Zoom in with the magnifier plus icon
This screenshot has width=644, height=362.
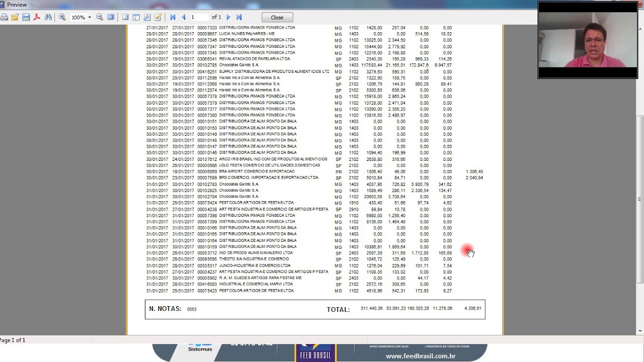point(62,17)
